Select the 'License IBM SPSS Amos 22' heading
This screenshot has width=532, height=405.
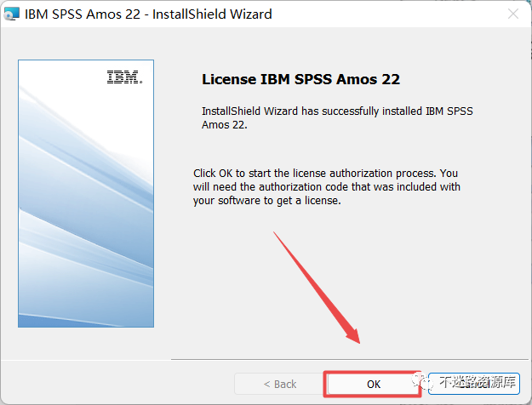pyautogui.click(x=301, y=79)
